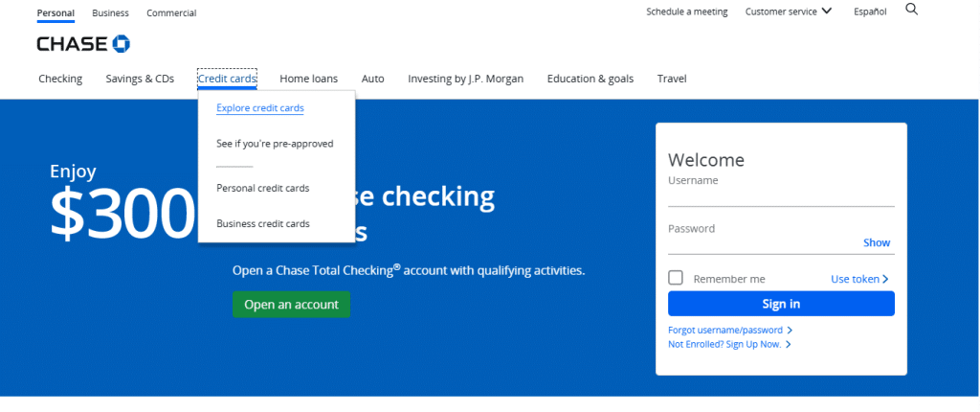Open Business credit cards option
980x412 pixels.
point(263,223)
